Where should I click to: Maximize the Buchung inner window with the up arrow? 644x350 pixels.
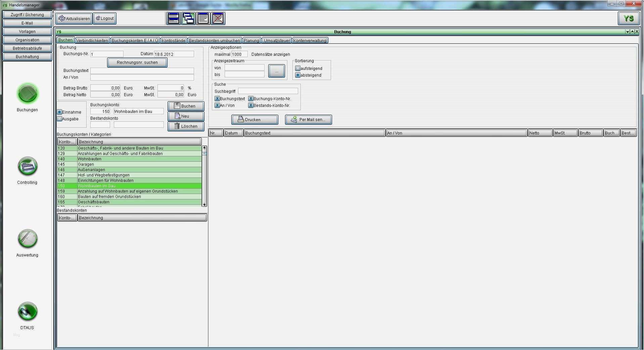coord(632,32)
